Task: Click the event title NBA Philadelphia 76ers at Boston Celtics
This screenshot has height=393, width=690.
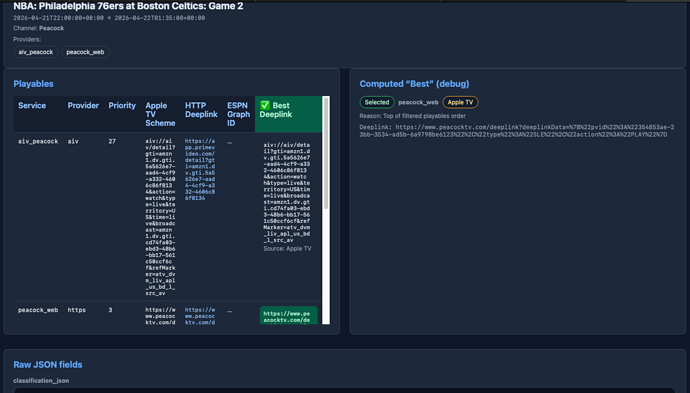Action: [128, 6]
